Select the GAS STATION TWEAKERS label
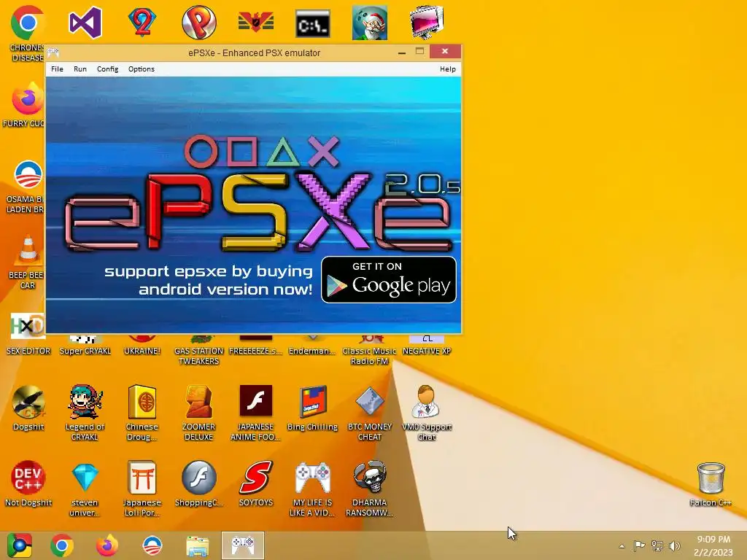This screenshot has height=560, width=747. click(x=198, y=356)
